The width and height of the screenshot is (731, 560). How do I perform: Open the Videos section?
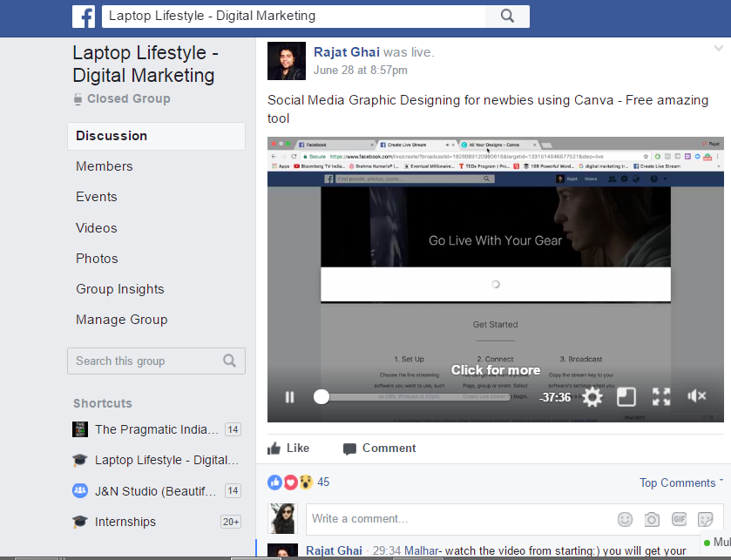[x=97, y=228]
